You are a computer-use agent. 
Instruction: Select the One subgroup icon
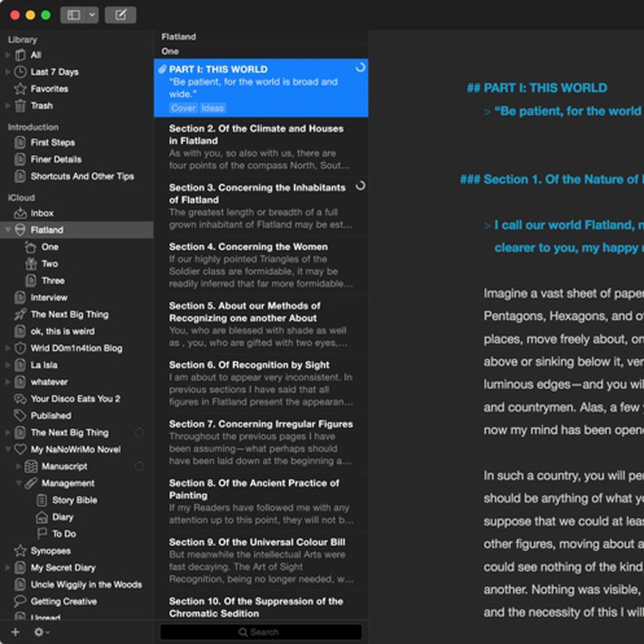tap(31, 247)
